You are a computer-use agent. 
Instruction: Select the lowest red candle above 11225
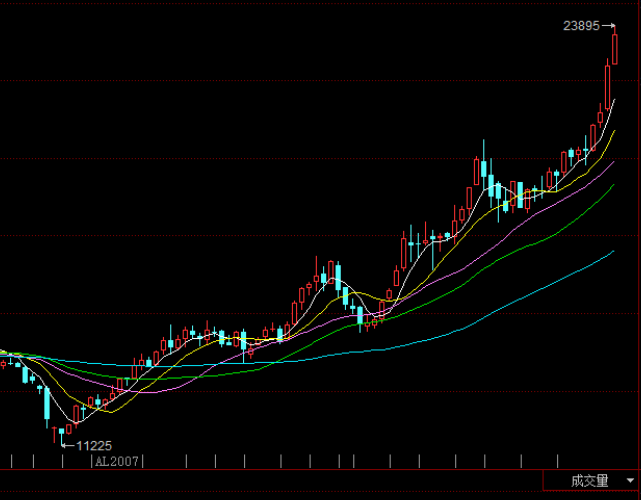point(55,433)
